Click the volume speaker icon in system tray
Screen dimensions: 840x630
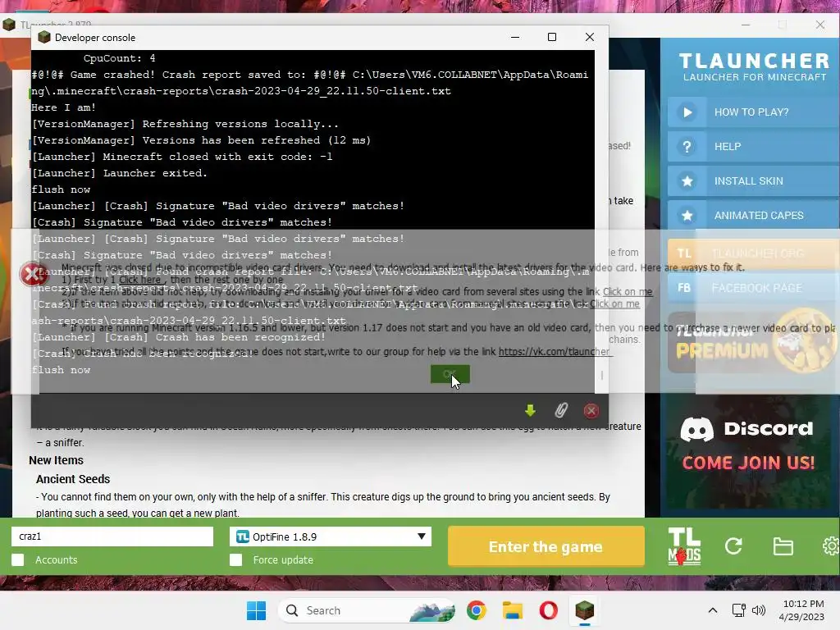[x=758, y=610]
